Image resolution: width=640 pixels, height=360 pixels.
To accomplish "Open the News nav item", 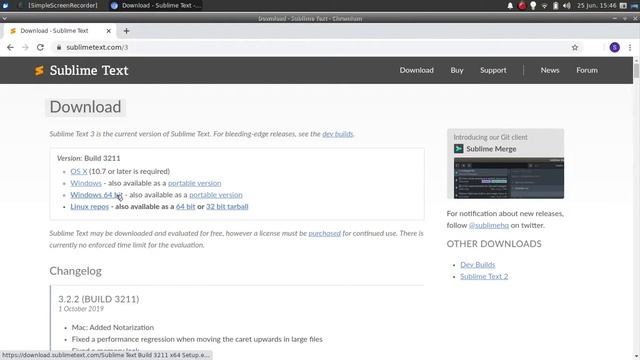I will click(550, 70).
